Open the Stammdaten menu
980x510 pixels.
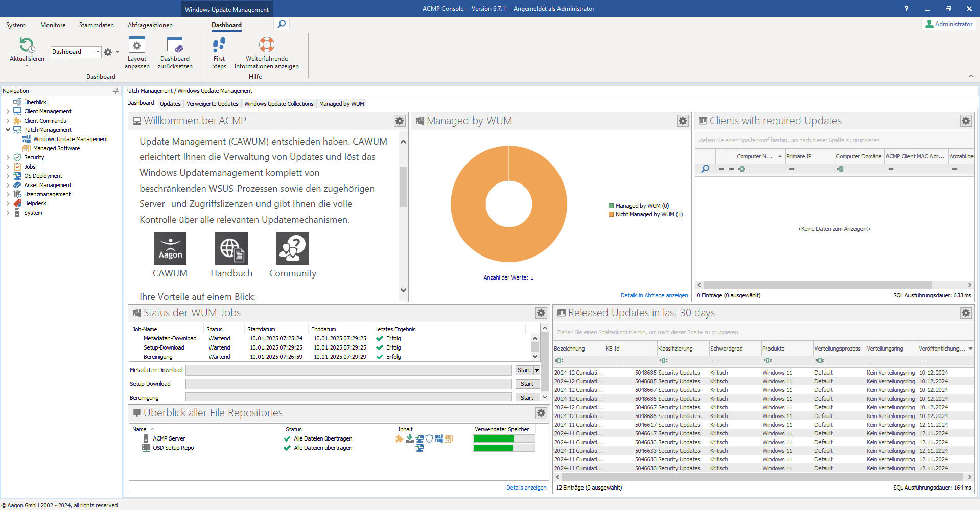[96, 25]
